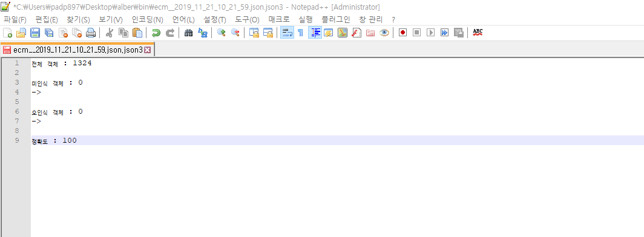Click the Cut scissors icon

(x=109, y=33)
